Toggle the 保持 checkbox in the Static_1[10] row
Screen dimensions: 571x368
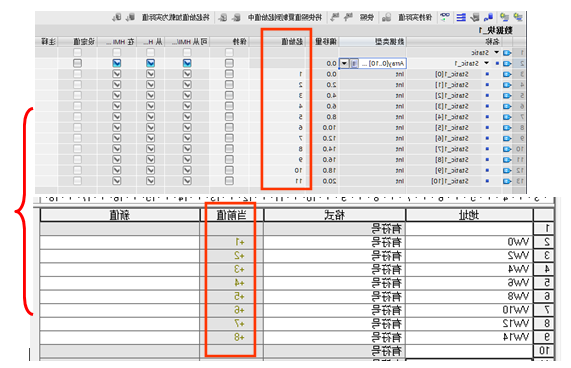[229, 181]
